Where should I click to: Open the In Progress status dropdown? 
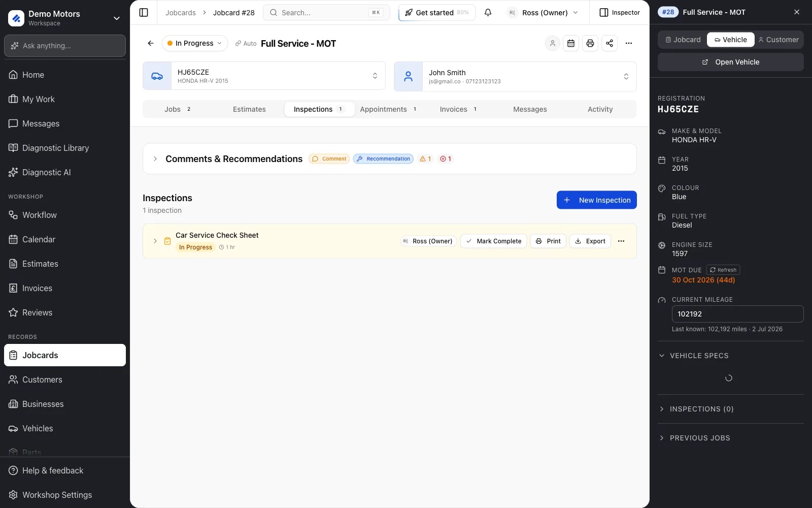(x=195, y=43)
